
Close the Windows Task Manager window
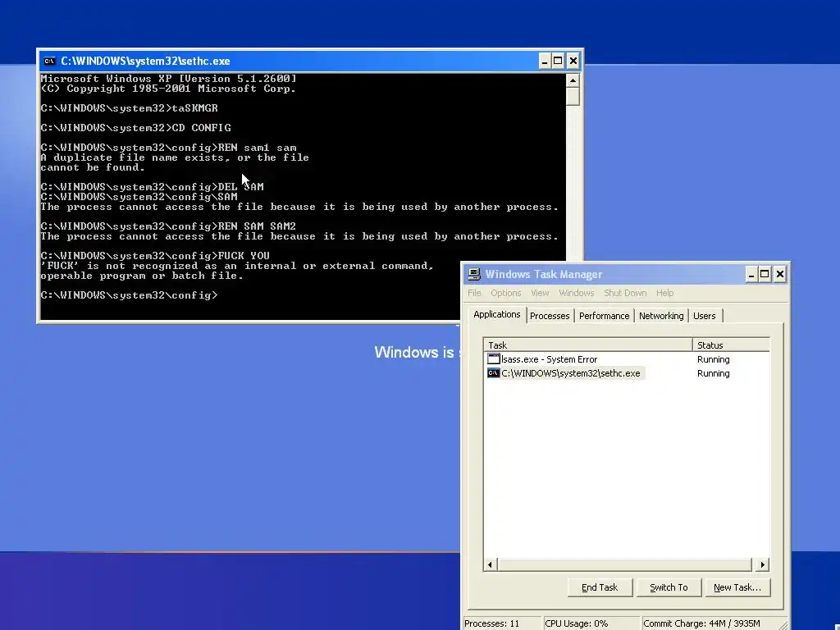[x=780, y=274]
